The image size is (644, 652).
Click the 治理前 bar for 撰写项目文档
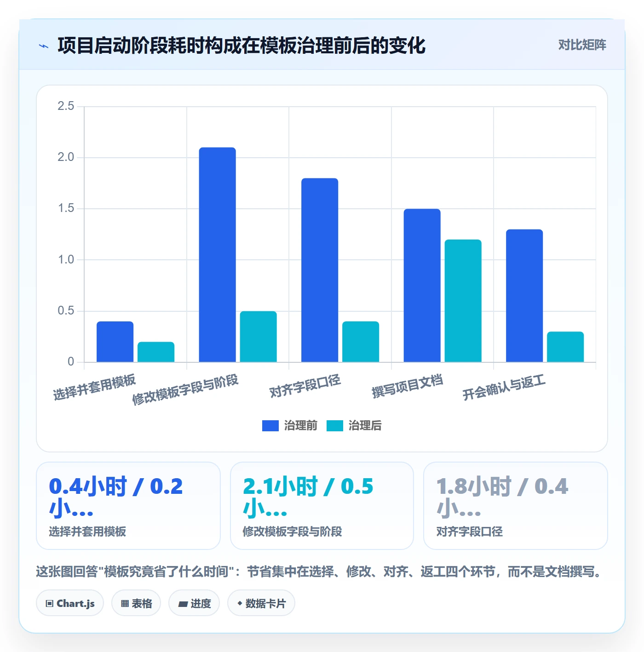(x=422, y=286)
